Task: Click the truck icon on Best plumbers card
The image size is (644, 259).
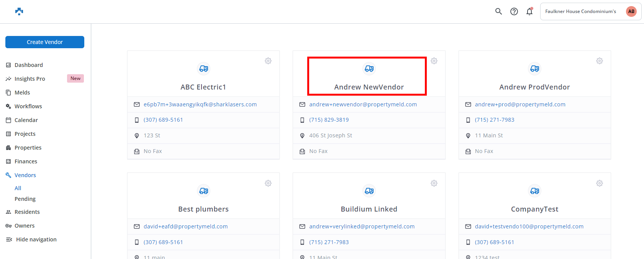Action: (x=203, y=191)
